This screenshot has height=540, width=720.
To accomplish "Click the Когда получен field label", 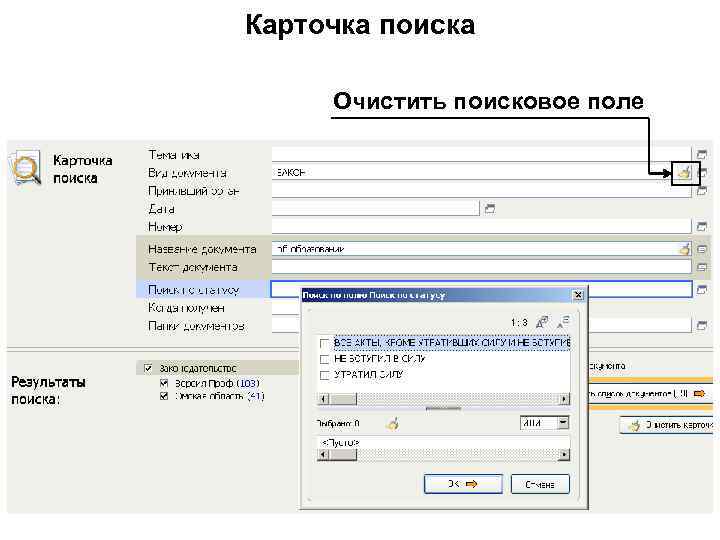I will click(186, 308).
